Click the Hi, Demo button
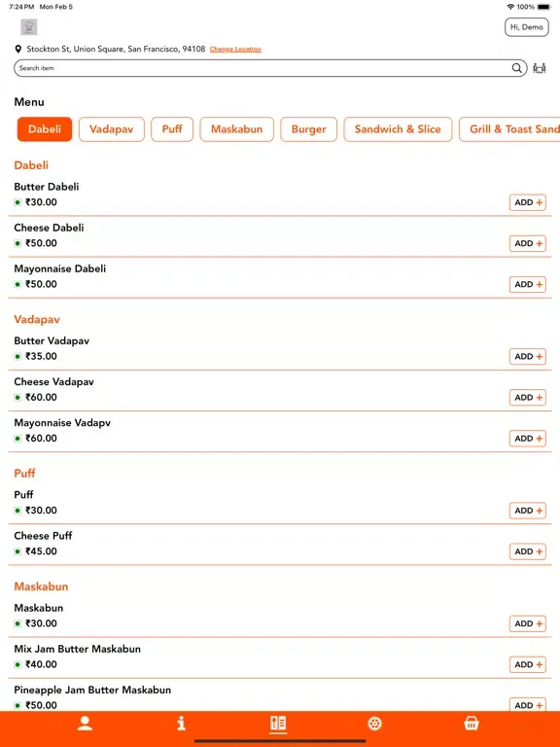 [x=527, y=27]
